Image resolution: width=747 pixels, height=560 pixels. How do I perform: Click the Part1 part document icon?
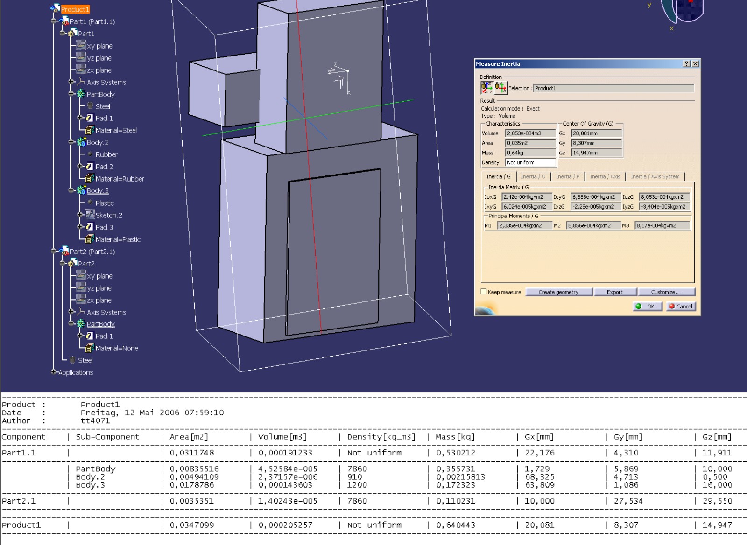73,33
